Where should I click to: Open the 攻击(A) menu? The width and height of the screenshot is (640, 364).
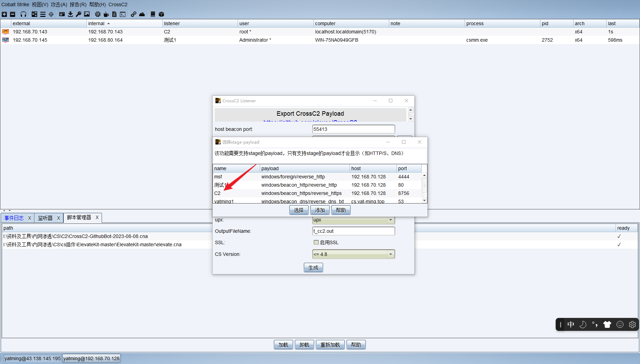59,4
